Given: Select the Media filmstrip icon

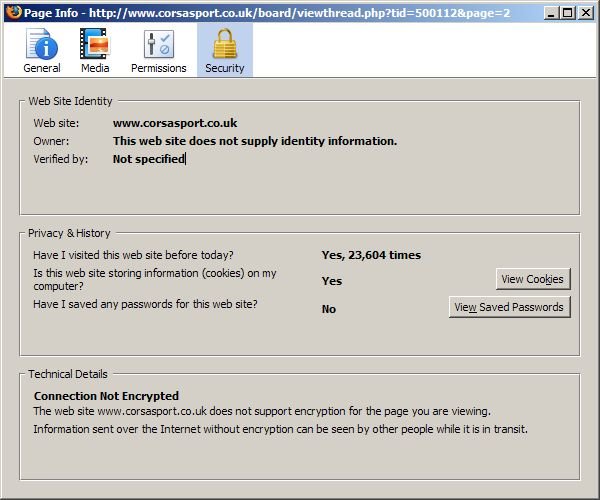Looking at the screenshot, I should pos(95,44).
